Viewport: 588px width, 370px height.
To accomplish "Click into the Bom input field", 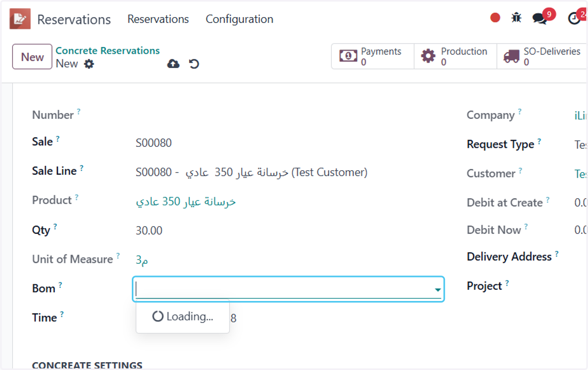I will pos(284,289).
